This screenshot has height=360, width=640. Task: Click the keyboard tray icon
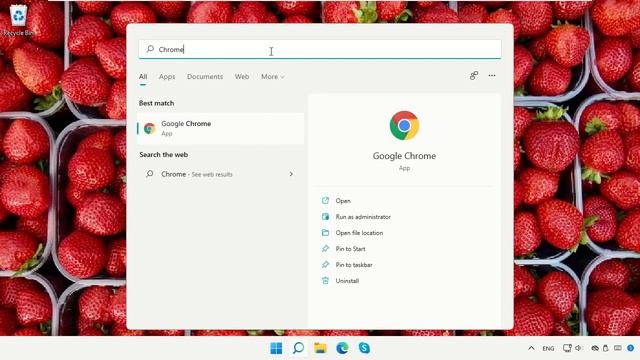coord(618,348)
